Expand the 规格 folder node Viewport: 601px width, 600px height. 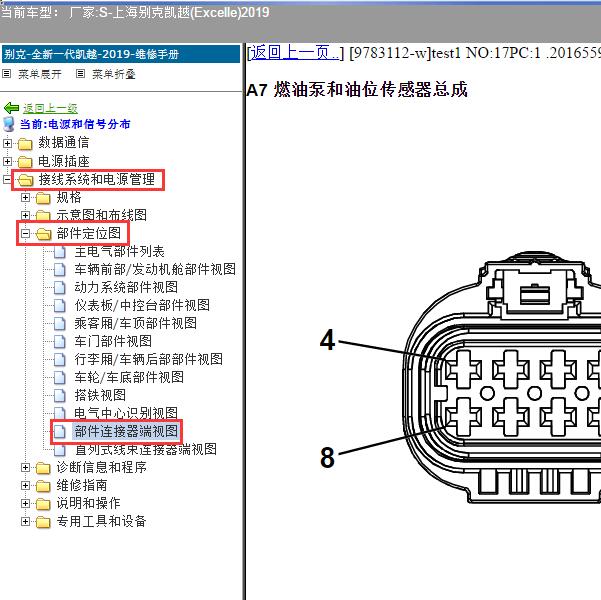(x=25, y=197)
